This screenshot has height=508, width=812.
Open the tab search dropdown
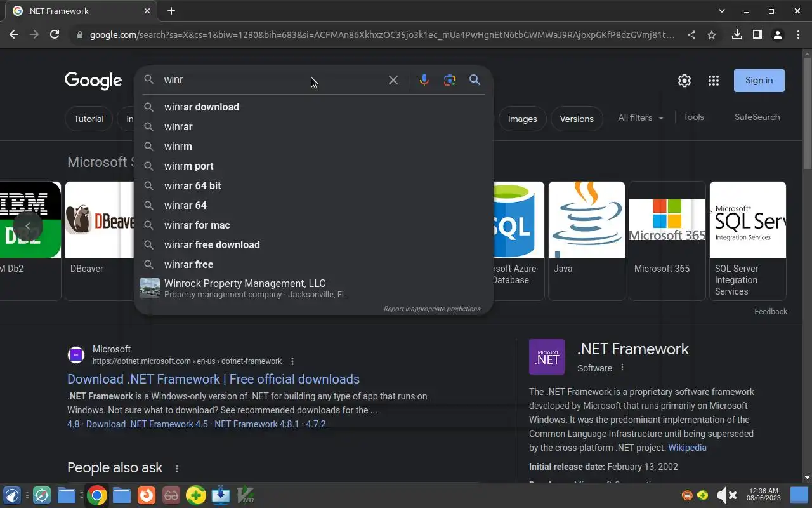pos(721,11)
